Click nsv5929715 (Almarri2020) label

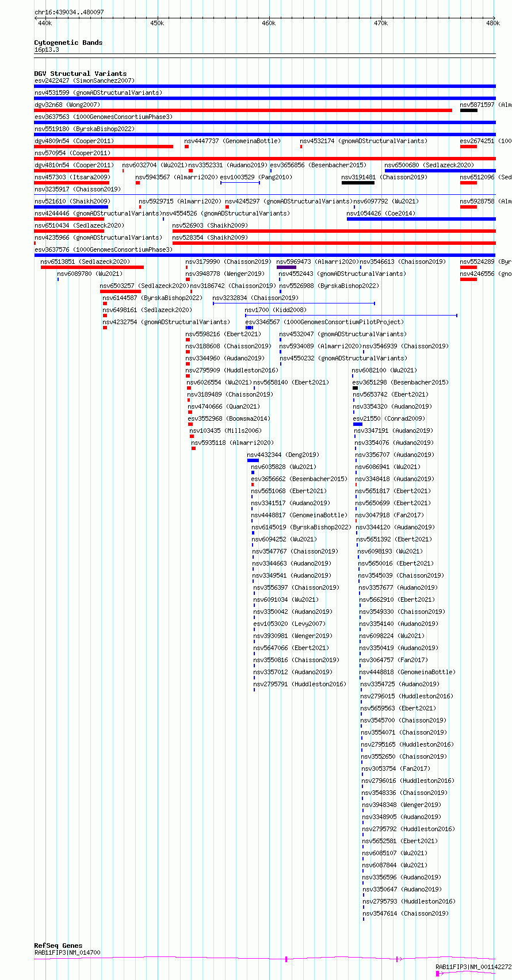click(x=180, y=202)
